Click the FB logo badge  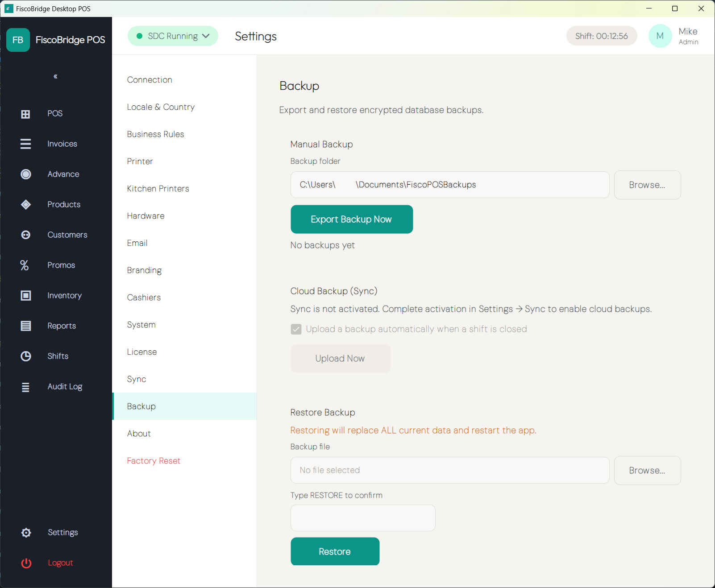pos(18,40)
